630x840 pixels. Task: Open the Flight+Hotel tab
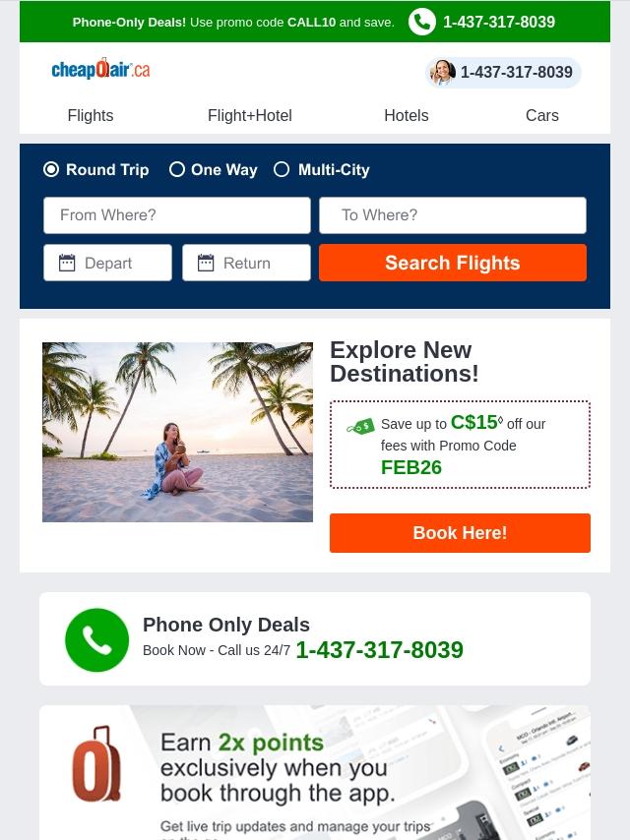tap(250, 116)
